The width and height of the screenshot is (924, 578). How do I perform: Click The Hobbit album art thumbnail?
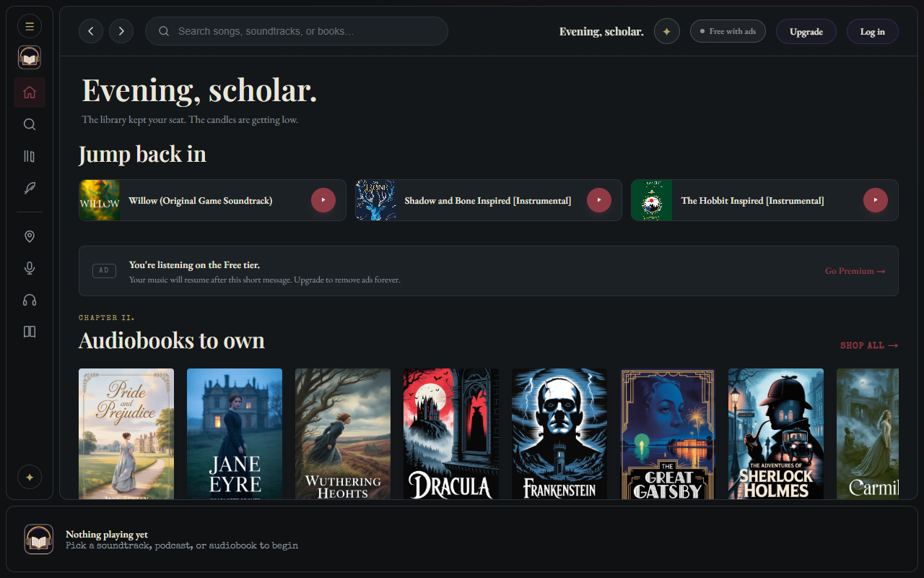point(652,200)
